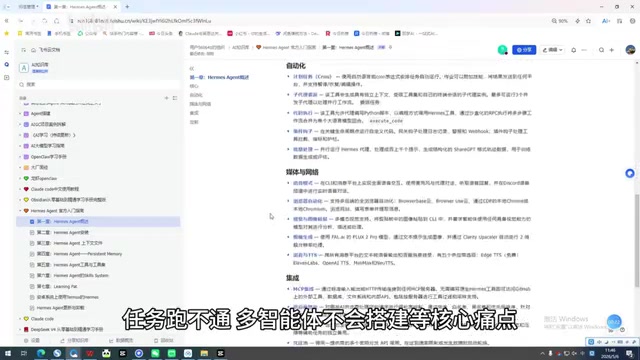Click 飞书云文档 breadcrumb in sidebar header
This screenshot has width=640, height=360.
(49, 50)
